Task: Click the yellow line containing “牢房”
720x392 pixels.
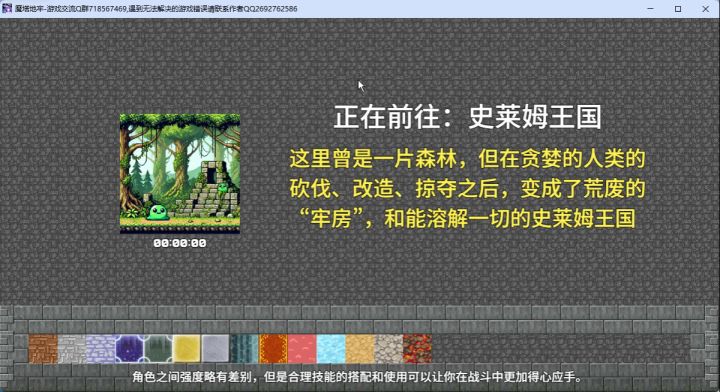Action: point(467,218)
